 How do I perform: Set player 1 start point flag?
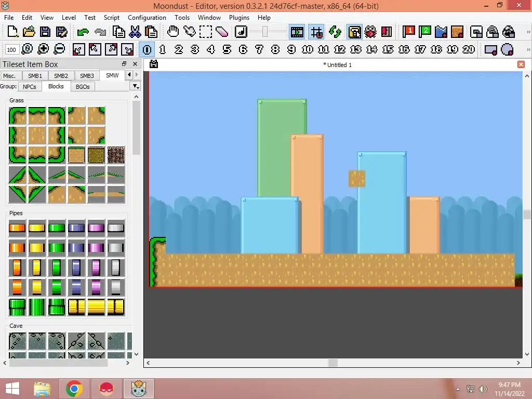(408, 32)
